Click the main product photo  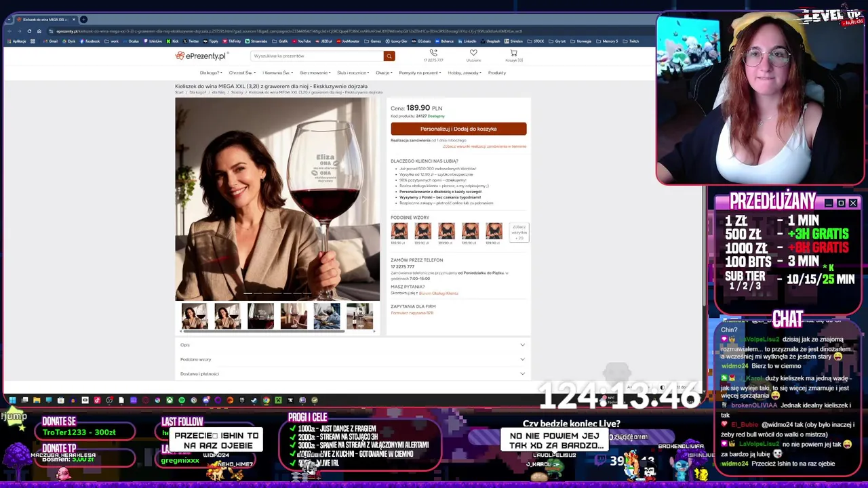pyautogui.click(x=277, y=199)
